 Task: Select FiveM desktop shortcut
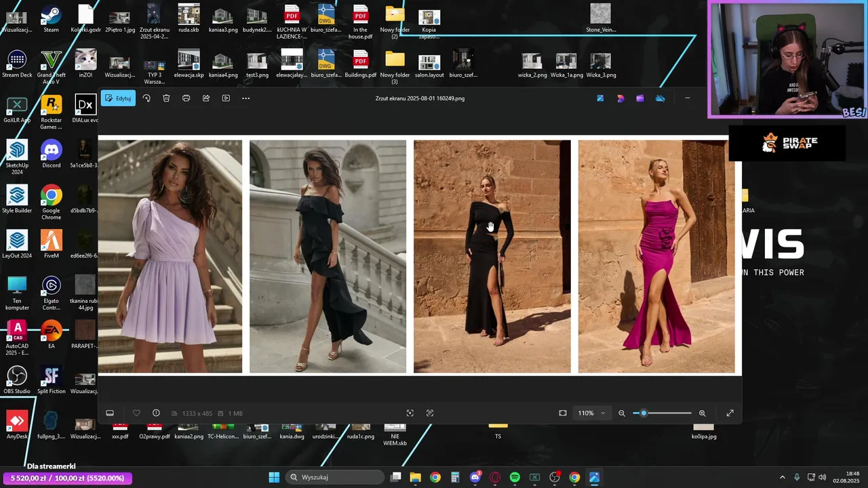tap(52, 245)
